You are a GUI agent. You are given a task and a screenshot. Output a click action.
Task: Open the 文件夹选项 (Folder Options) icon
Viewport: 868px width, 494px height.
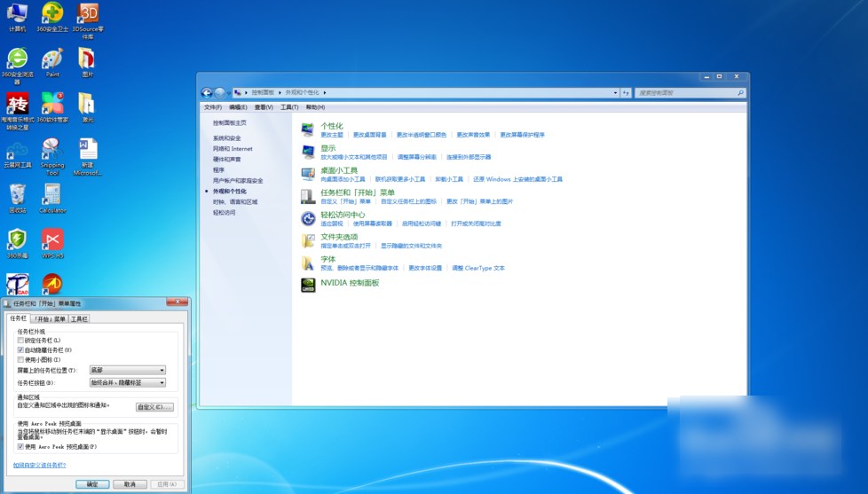[x=308, y=240]
